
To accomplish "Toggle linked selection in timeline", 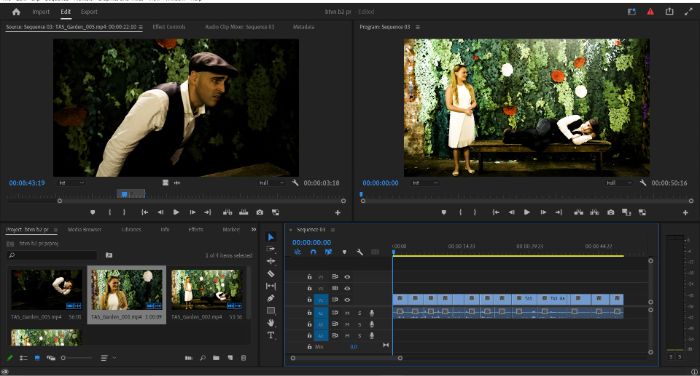I will (x=328, y=252).
